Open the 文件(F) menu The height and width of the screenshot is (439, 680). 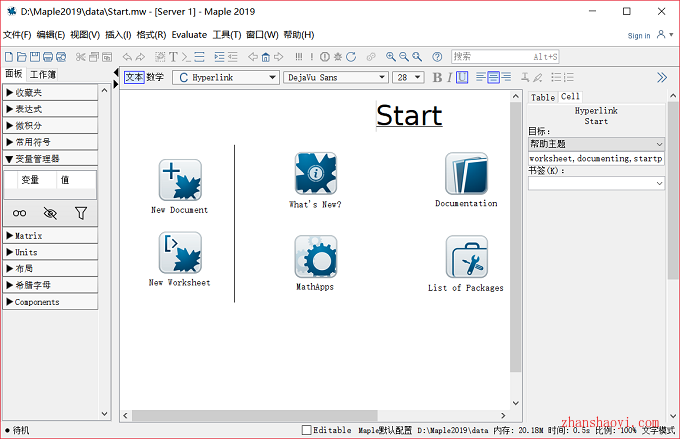click(x=17, y=35)
